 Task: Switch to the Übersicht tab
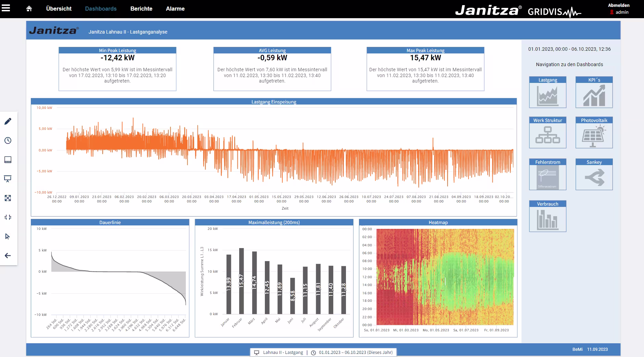point(59,9)
